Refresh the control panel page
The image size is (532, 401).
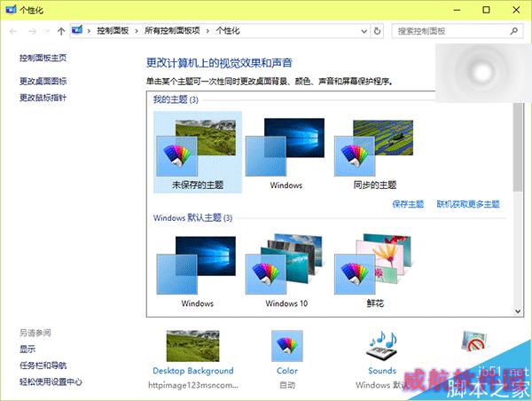[377, 31]
